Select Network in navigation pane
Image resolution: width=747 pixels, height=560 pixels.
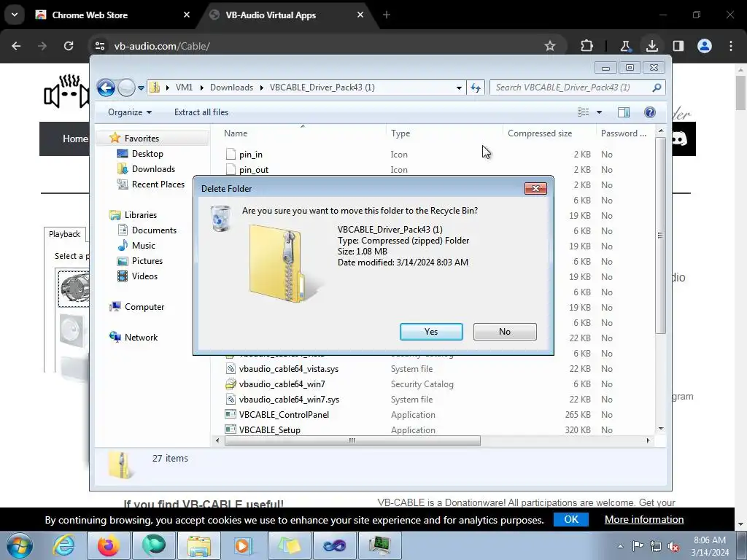(x=141, y=338)
